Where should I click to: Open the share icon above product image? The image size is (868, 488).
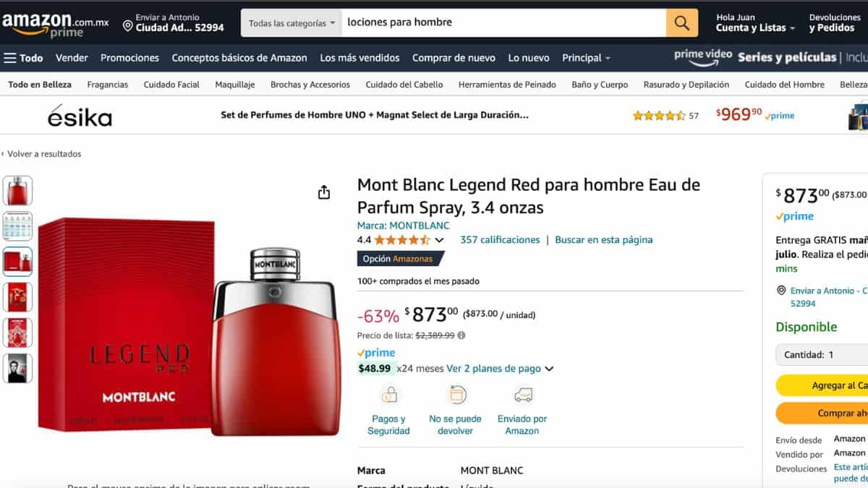[324, 192]
